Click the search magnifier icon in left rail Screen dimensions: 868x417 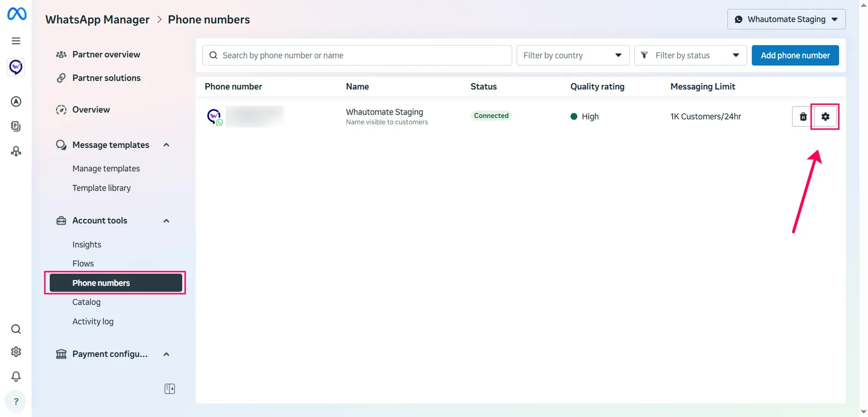click(x=16, y=329)
